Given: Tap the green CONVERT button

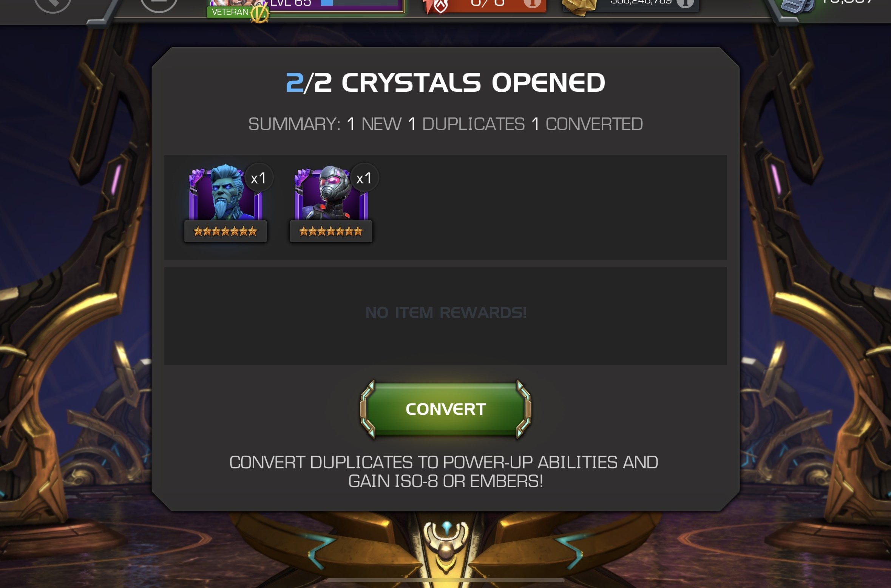Looking at the screenshot, I should click(x=446, y=409).
